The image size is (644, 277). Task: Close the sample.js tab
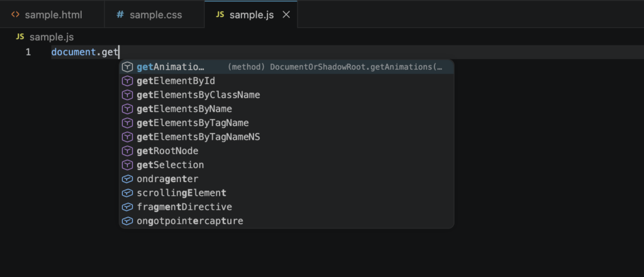(x=286, y=14)
